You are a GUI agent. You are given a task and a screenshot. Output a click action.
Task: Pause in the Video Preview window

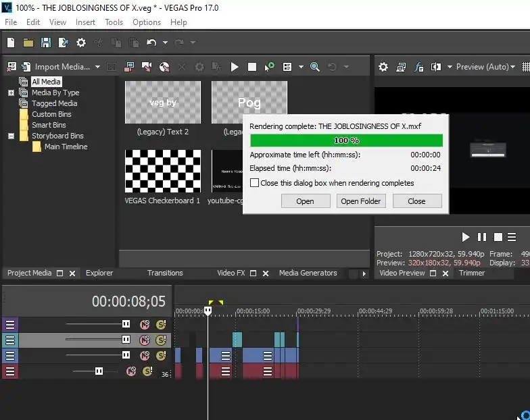pyautogui.click(x=481, y=237)
